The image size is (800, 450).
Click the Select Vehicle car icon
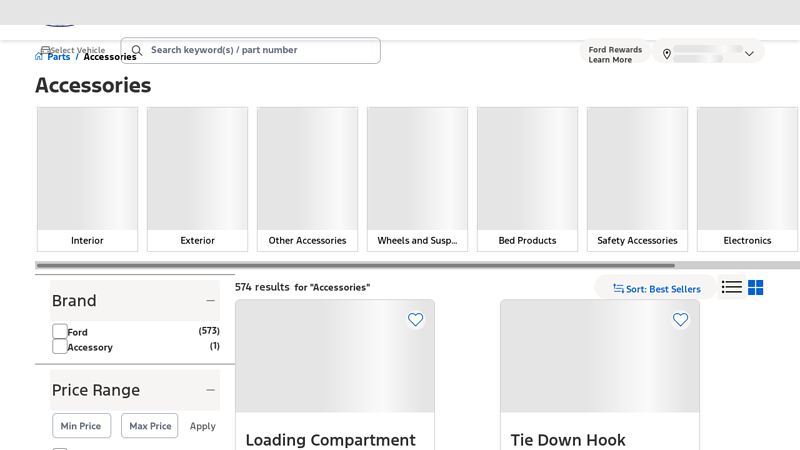coord(45,50)
